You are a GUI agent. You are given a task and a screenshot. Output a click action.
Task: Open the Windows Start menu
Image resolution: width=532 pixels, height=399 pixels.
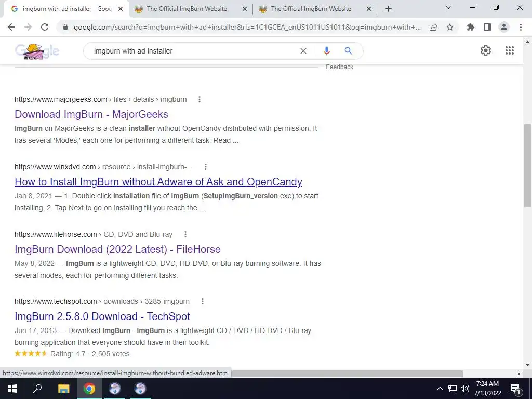[x=12, y=389]
